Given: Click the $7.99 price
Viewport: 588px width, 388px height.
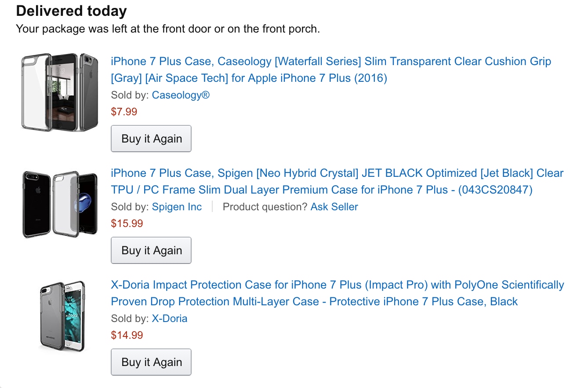Looking at the screenshot, I should (124, 112).
